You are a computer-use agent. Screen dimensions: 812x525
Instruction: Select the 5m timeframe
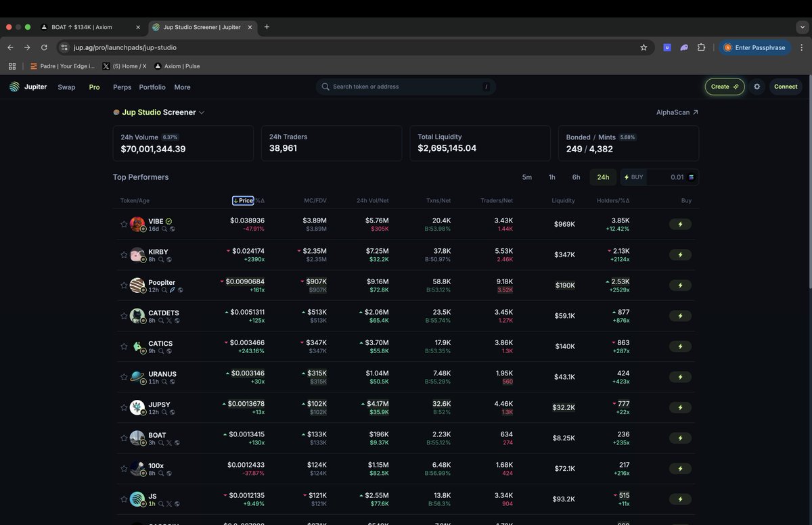[x=526, y=177]
